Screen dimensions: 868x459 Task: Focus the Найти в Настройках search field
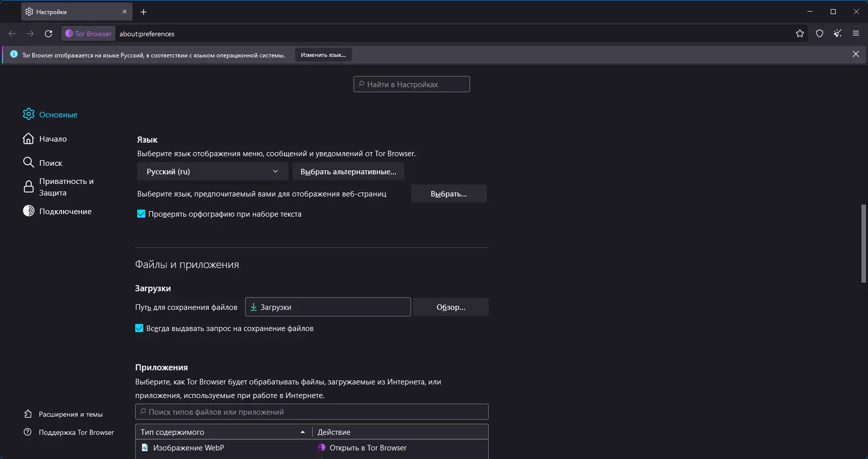tap(412, 84)
